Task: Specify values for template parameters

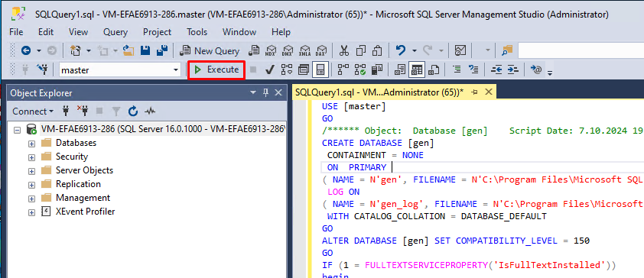Action: [535, 70]
